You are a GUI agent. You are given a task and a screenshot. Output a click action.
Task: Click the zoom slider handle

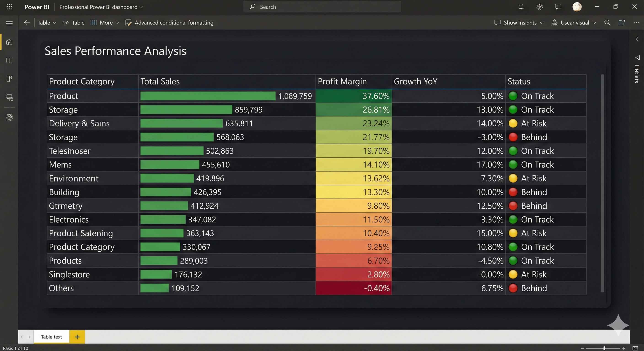coord(604,348)
